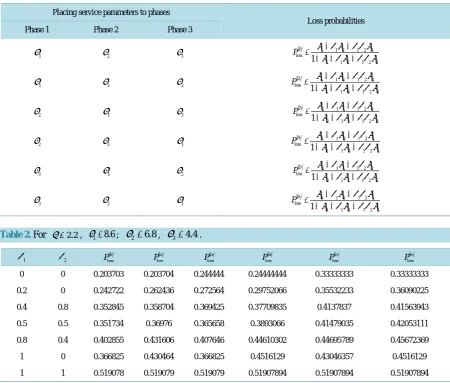Viewport: 450px width, 383px height.
Task: Select the value 0.262436
Action: pyautogui.click(x=159, y=290)
